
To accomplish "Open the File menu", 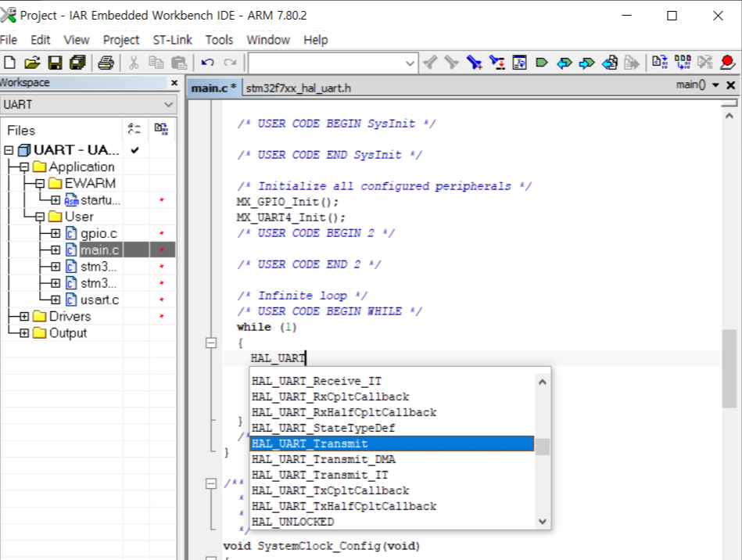I will click(9, 40).
